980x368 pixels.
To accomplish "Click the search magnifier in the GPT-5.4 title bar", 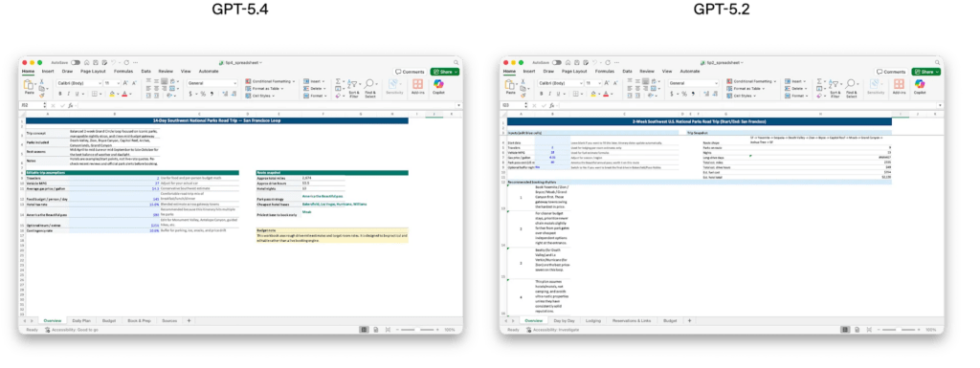I will pos(457,62).
